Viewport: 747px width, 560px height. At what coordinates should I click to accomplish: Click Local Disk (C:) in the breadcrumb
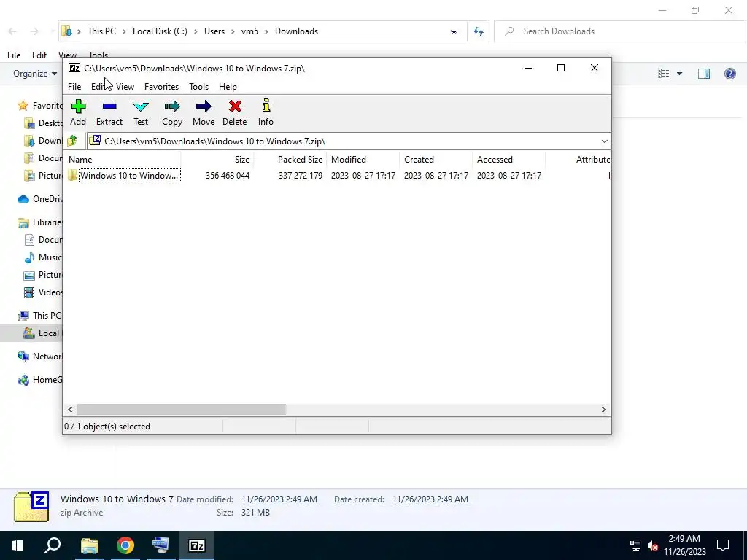[160, 31]
